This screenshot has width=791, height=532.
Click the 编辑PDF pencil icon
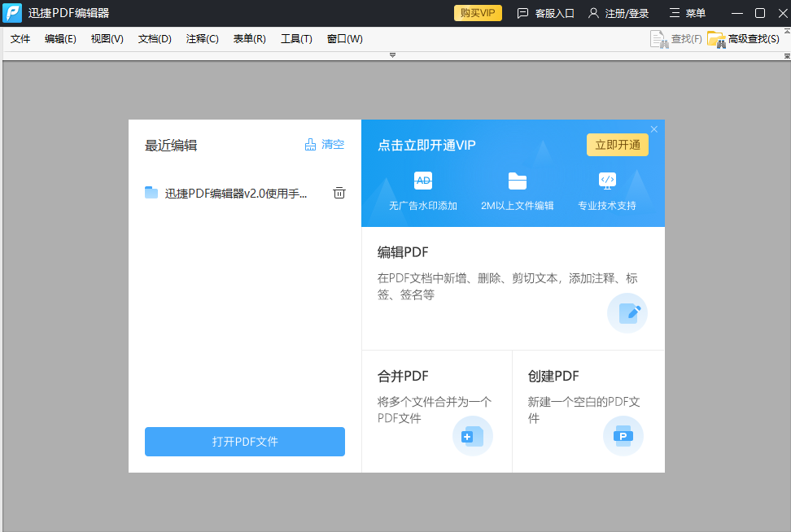(627, 313)
